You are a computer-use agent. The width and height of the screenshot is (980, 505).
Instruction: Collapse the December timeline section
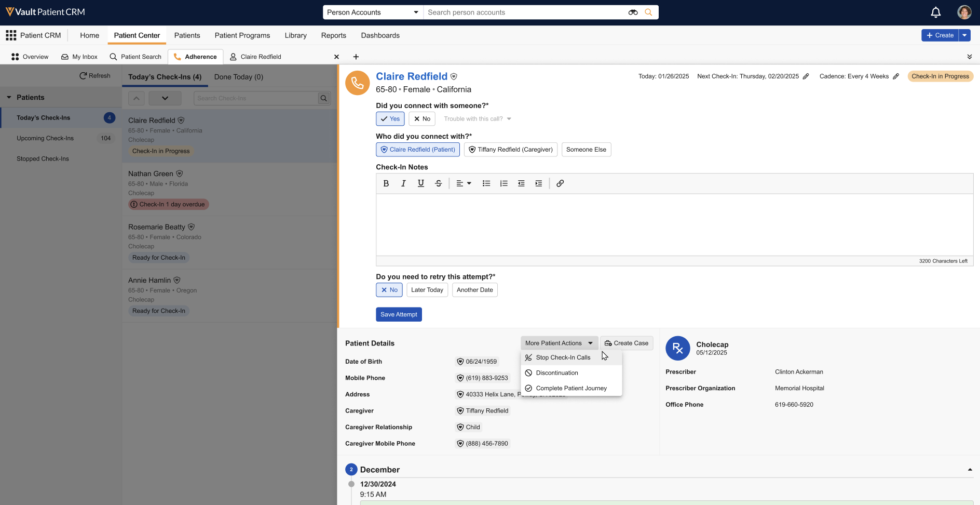point(970,470)
